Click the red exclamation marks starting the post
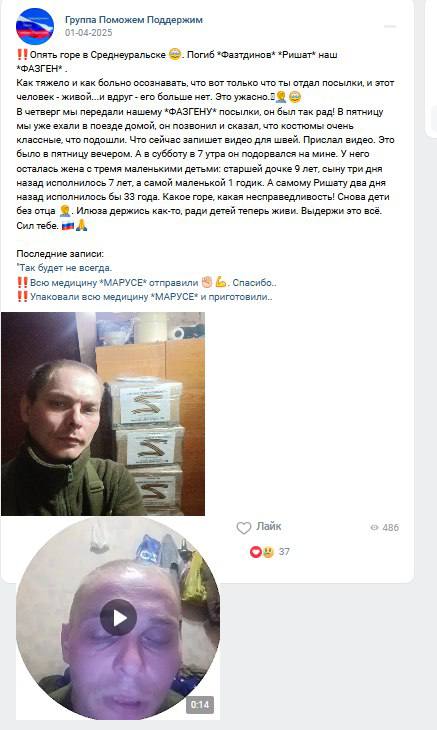Image resolution: width=437 pixels, height=730 pixels. coord(22,54)
